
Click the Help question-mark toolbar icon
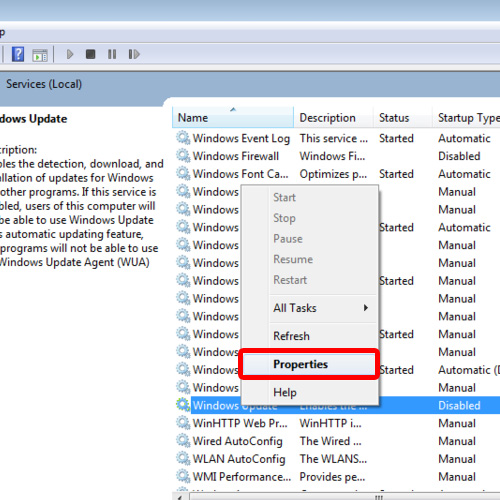click(x=18, y=54)
